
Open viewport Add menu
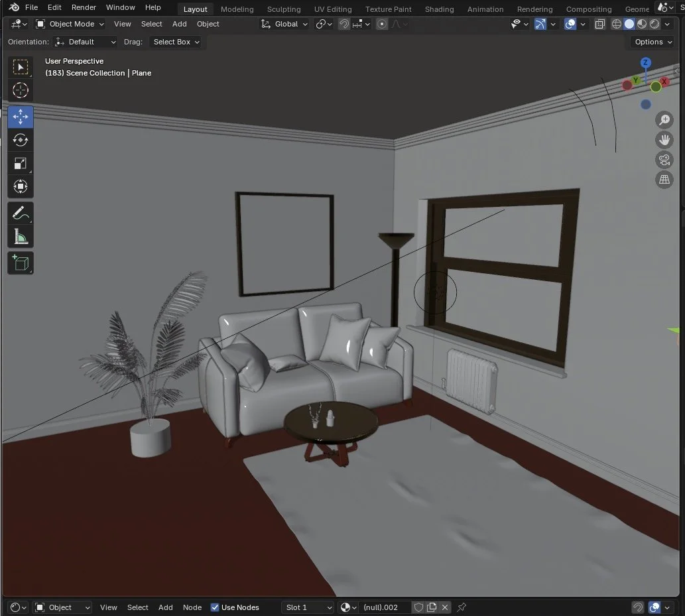pos(179,24)
